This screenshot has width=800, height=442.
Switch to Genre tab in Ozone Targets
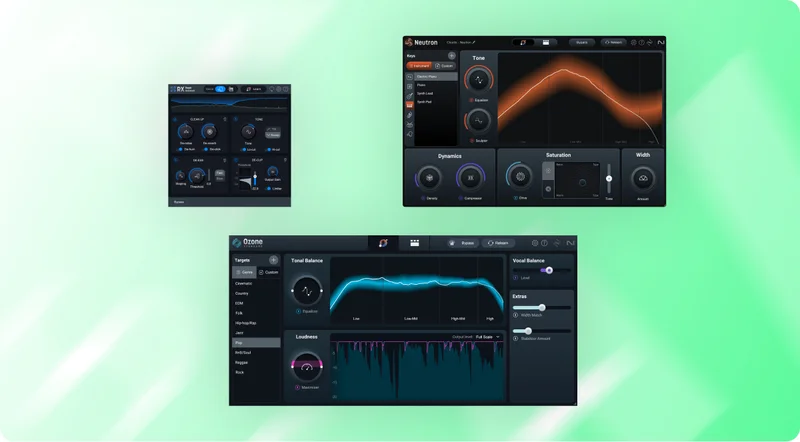(244, 273)
